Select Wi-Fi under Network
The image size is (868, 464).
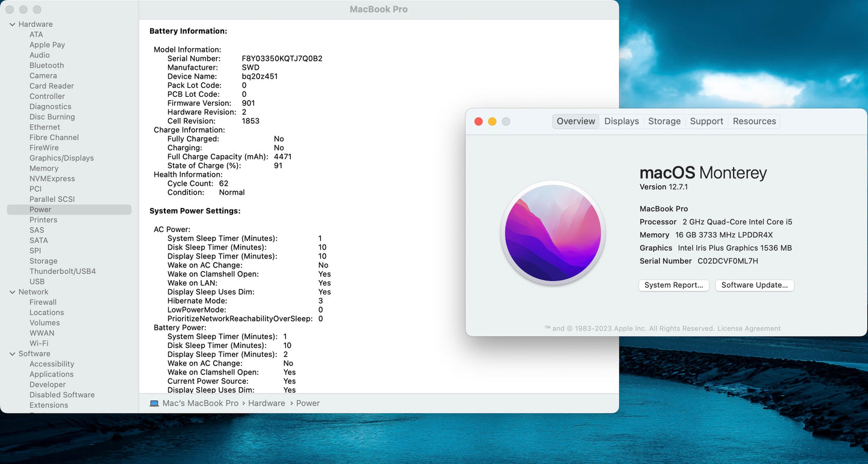[x=39, y=344]
